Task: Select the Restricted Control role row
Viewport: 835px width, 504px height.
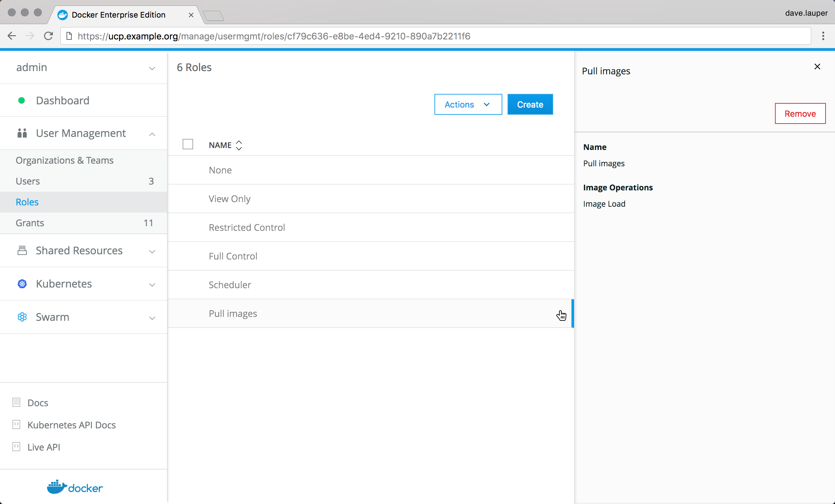Action: pos(247,227)
